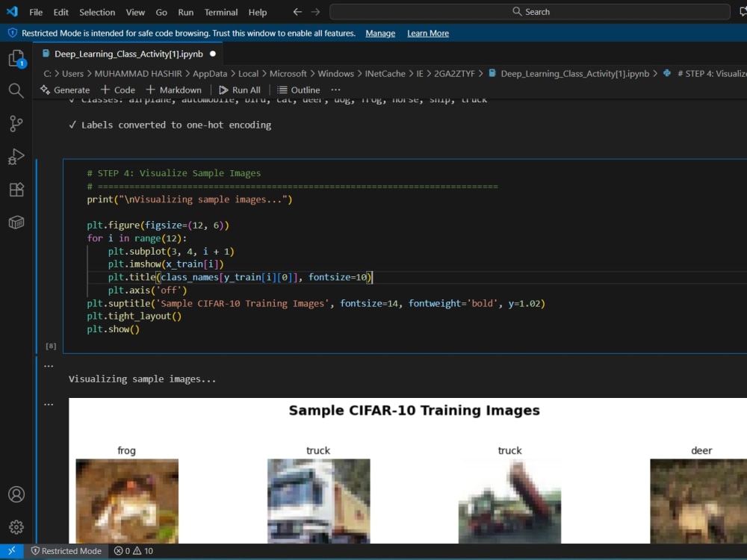This screenshot has height=560, width=747.
Task: Click the '# STEP 4: Visualize Sample Images' comment
Action: coord(174,173)
